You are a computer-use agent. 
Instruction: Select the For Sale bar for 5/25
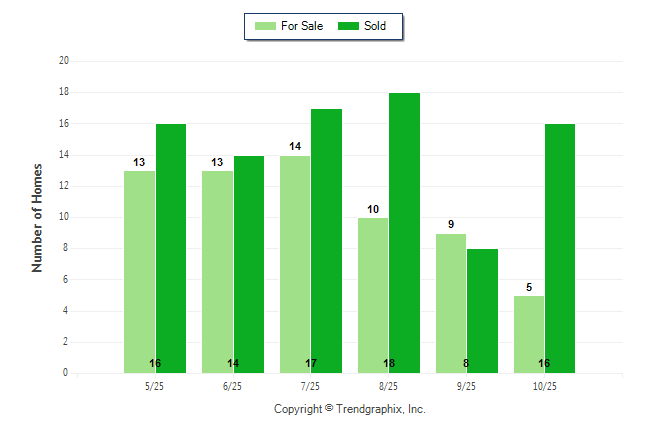coord(139,272)
